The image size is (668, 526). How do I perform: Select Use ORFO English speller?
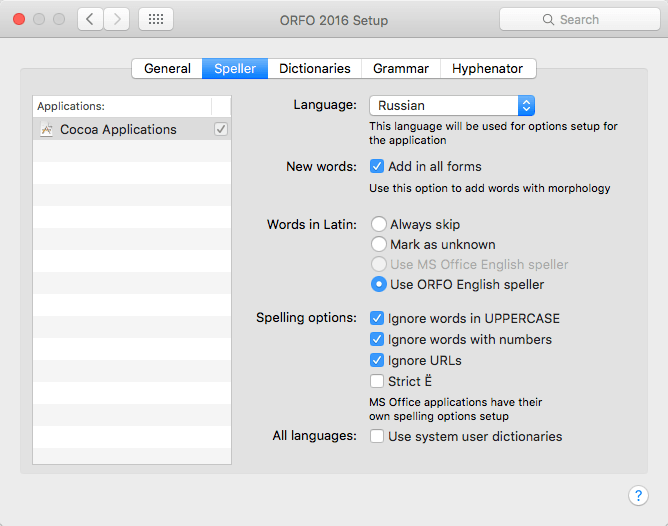pos(378,284)
